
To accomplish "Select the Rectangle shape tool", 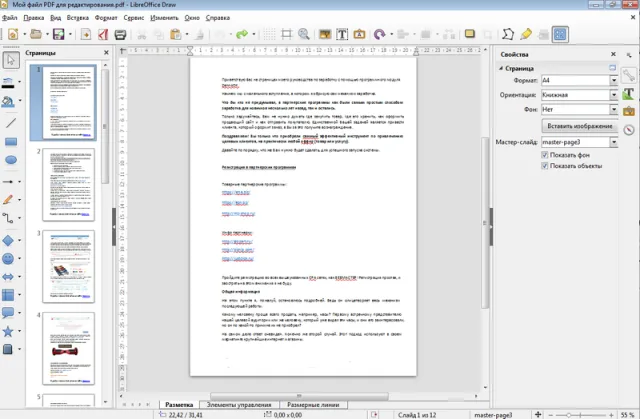I will [x=11, y=142].
